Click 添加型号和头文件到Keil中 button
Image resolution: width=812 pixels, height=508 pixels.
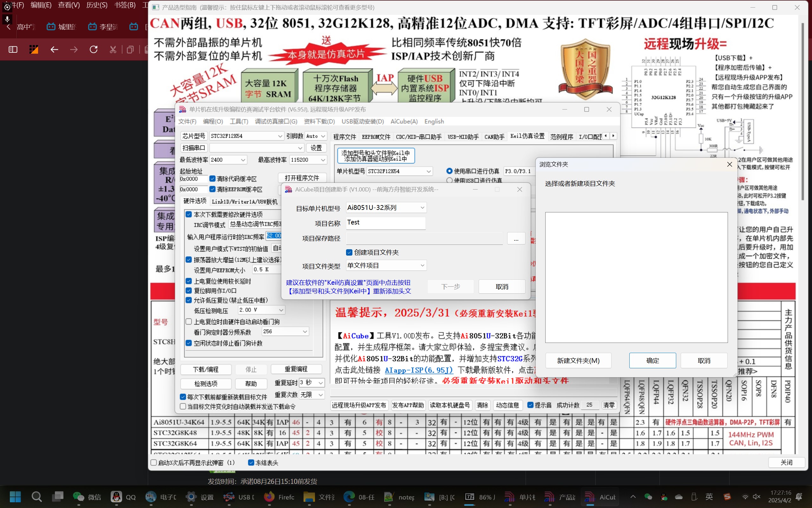(x=376, y=156)
